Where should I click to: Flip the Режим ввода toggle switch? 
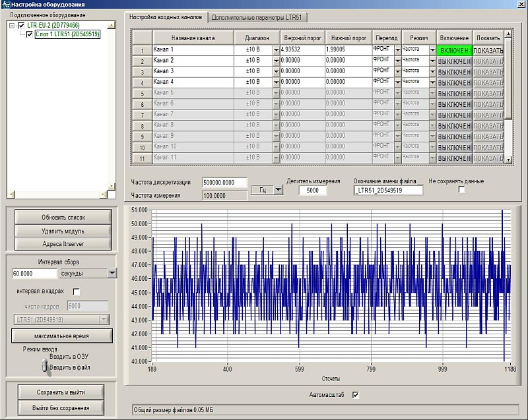coord(45,365)
